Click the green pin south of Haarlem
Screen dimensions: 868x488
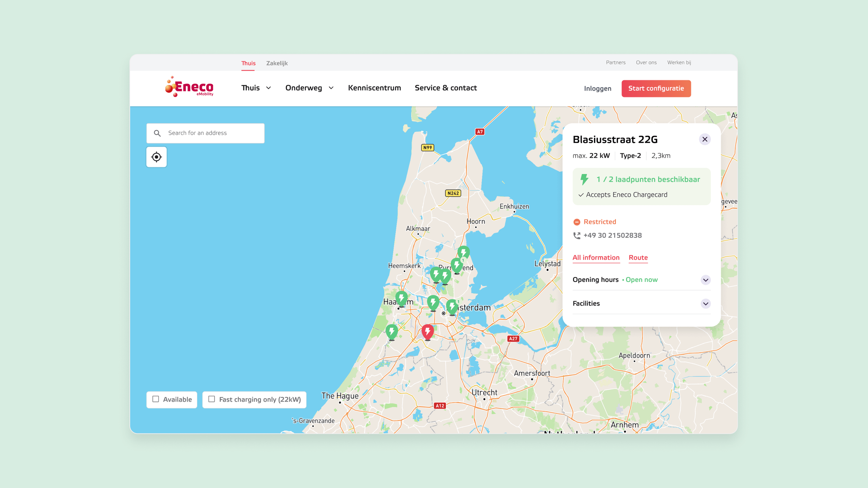tap(391, 332)
